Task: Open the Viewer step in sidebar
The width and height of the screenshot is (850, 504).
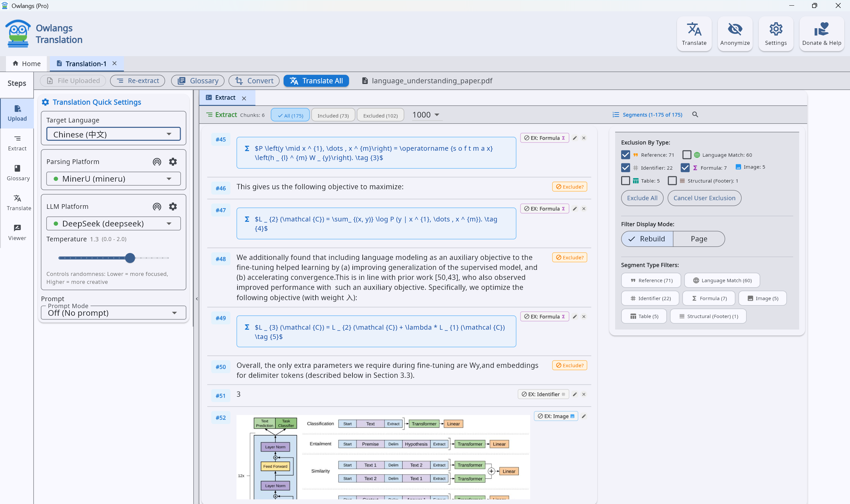Action: tap(17, 232)
